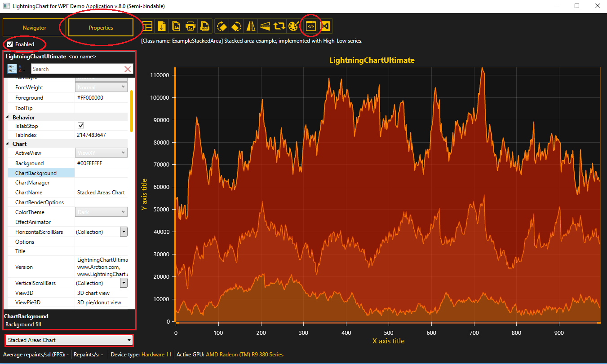Screen dimensions: 607x364
Task: Click the copy chart image icon
Action: coord(176,26)
